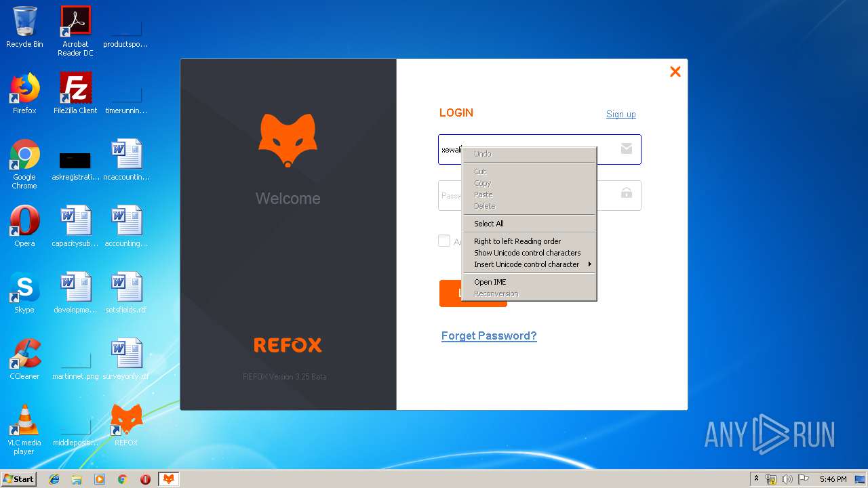Select the accounting document icon

(126, 226)
